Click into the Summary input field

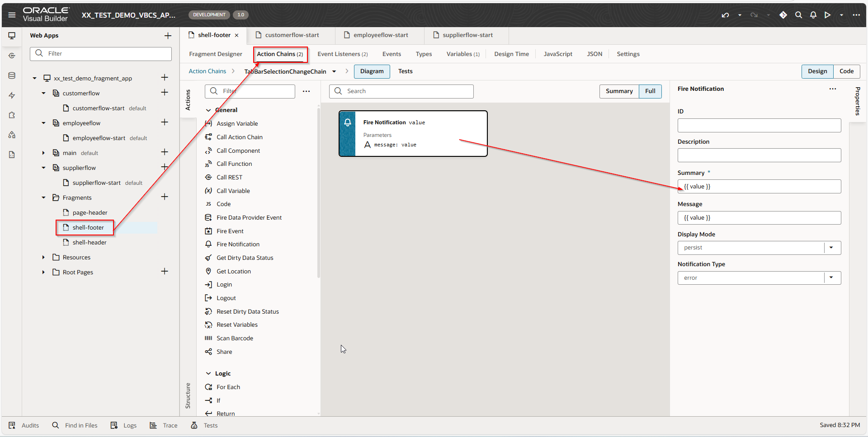tap(759, 187)
